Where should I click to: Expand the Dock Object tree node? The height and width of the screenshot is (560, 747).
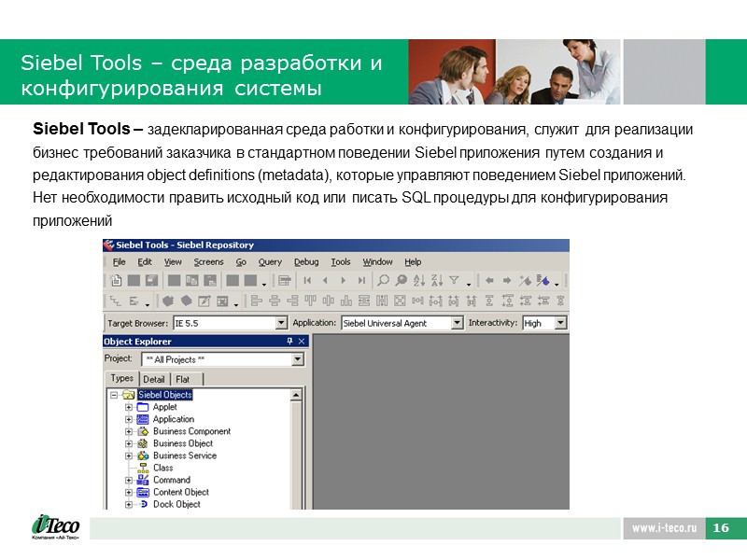(x=129, y=504)
